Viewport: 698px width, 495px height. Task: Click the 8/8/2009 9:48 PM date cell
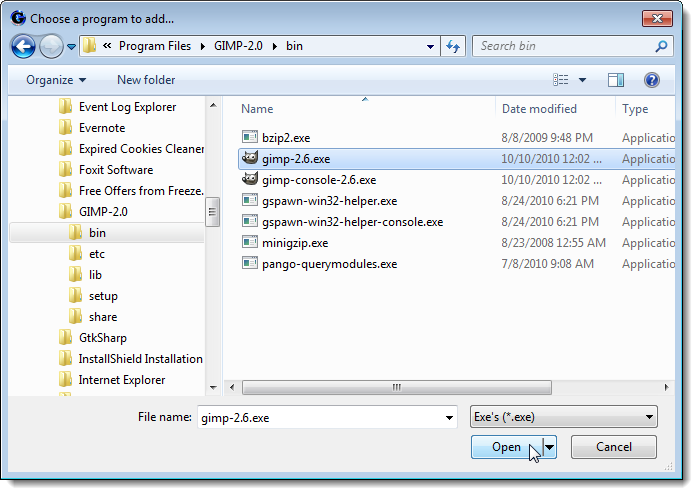(547, 138)
